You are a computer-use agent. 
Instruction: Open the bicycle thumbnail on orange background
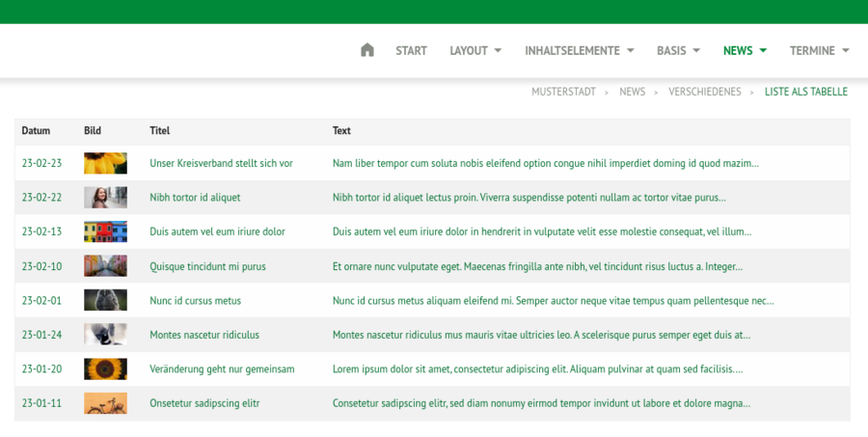click(x=105, y=403)
